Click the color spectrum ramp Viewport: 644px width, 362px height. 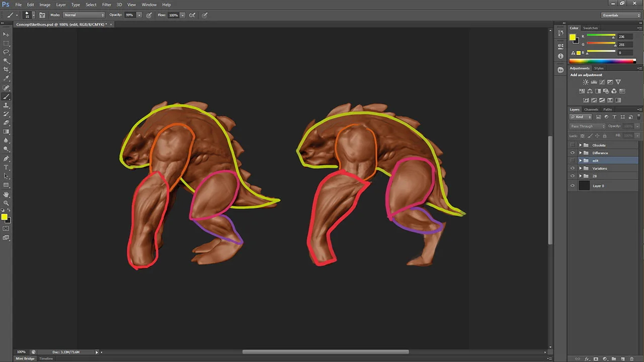tap(602, 61)
